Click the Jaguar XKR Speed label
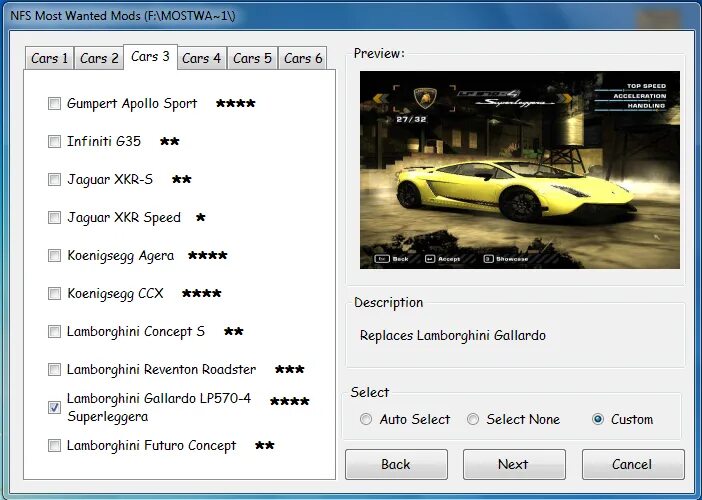This screenshot has height=500, width=702. (x=124, y=218)
